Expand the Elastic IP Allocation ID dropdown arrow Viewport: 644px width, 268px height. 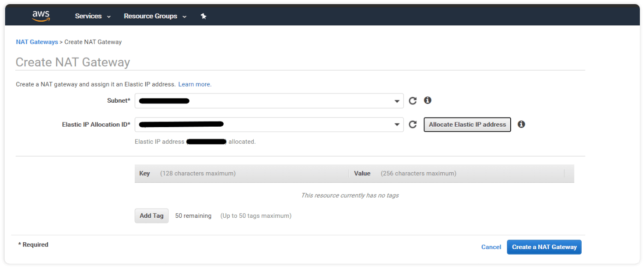pyautogui.click(x=397, y=125)
